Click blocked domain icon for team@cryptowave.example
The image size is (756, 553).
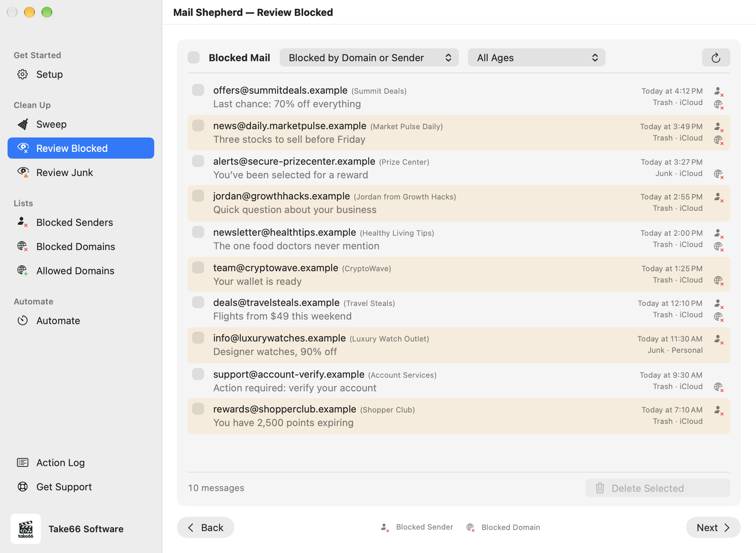[719, 281]
